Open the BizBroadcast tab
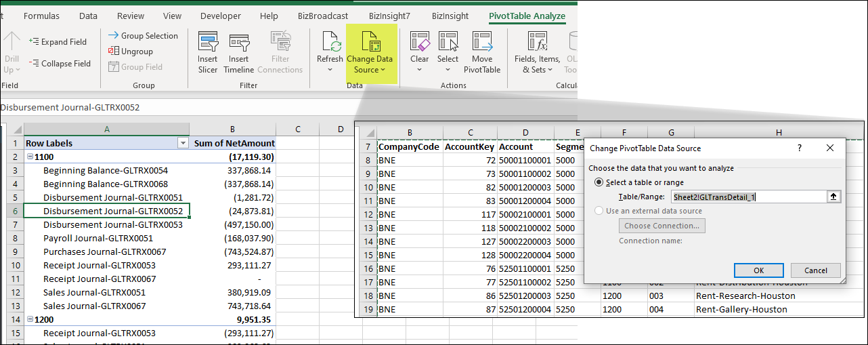Viewport: 868px width, 345px height. [322, 16]
